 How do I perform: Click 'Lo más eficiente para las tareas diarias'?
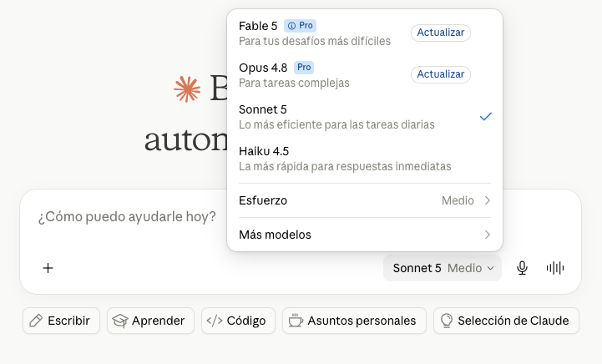[x=336, y=124]
